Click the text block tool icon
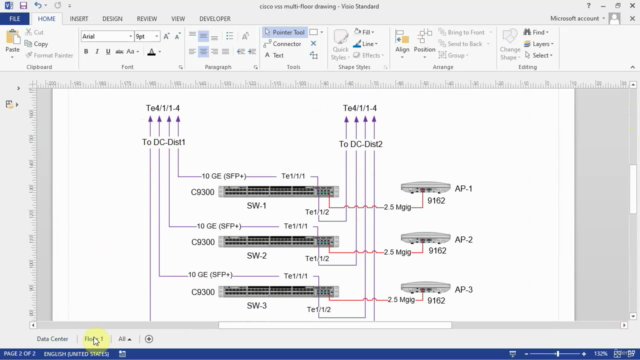 [x=313, y=55]
